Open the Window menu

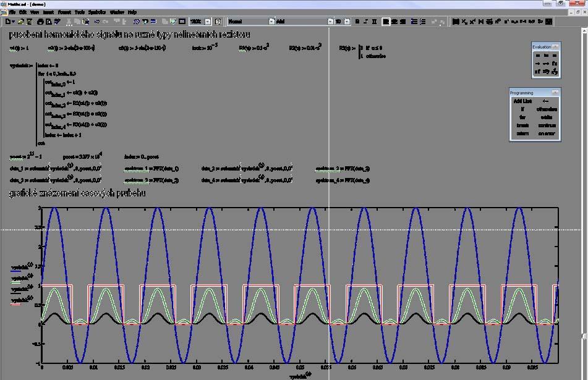pos(117,12)
